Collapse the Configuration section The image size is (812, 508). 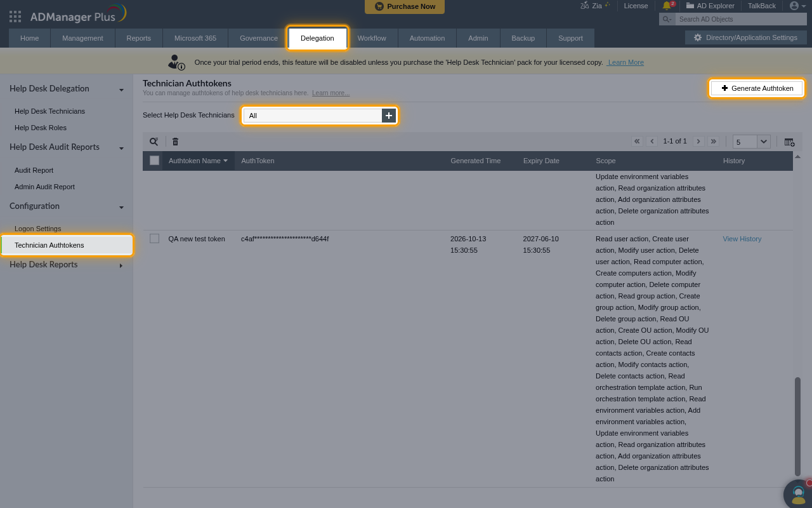(121, 207)
